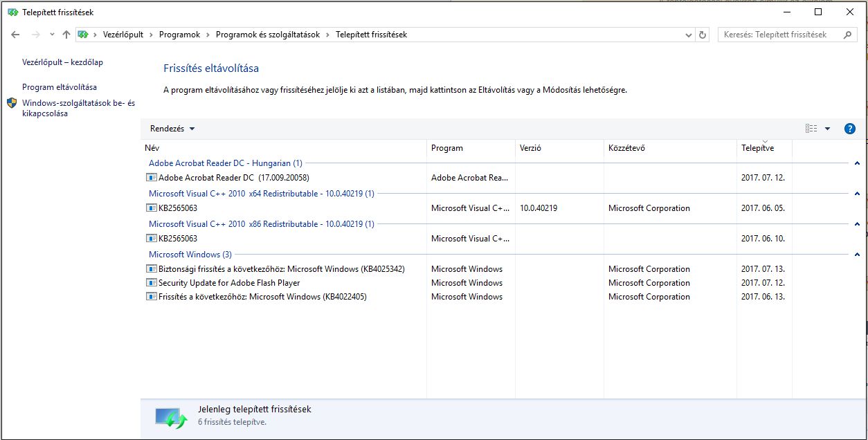Open Vezérlőpult – kezdőlap link
This screenshot has height=440, width=868.
(x=62, y=62)
